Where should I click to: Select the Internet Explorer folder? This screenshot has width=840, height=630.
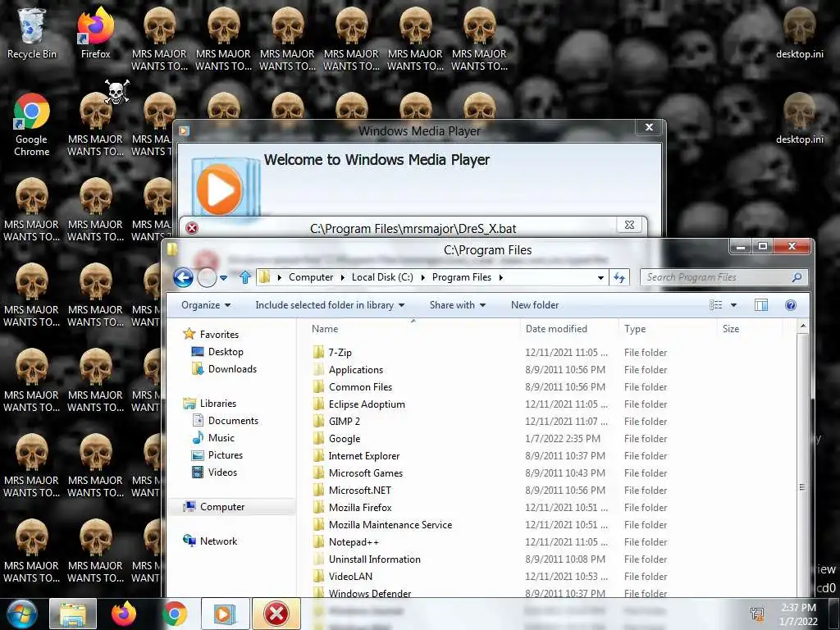[356, 456]
